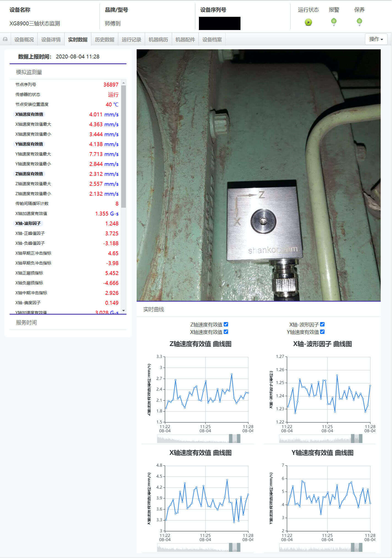Viewport: 392px width, 559px height.
Task: Click the data list scroll down arrow
Action: [x=123, y=310]
